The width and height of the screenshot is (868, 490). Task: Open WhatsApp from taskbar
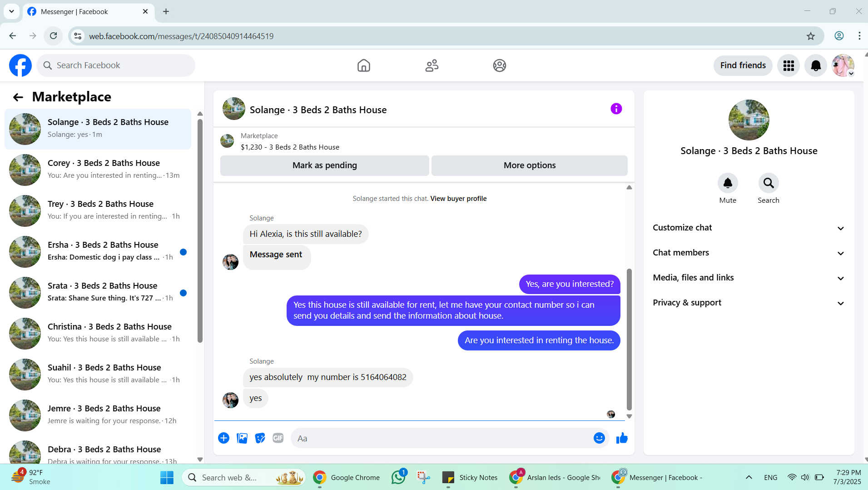coord(399,477)
